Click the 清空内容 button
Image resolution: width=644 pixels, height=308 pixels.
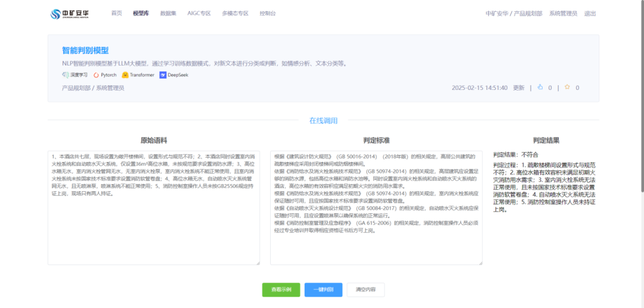click(x=366, y=290)
